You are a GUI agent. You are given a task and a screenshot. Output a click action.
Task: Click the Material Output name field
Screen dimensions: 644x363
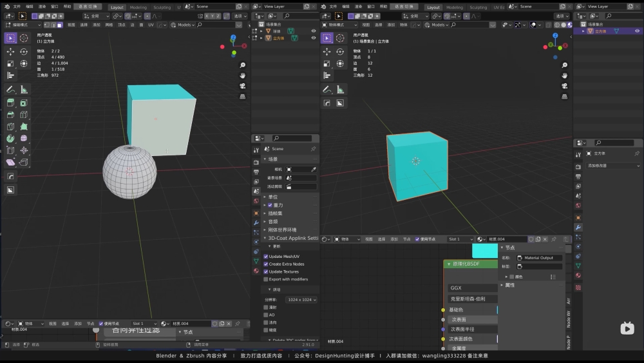pyautogui.click(x=538, y=258)
